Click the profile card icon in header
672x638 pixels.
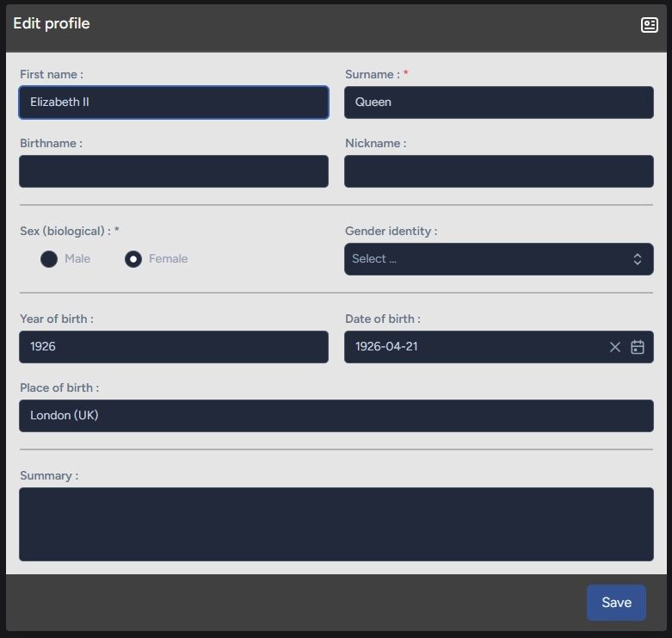pos(650,25)
